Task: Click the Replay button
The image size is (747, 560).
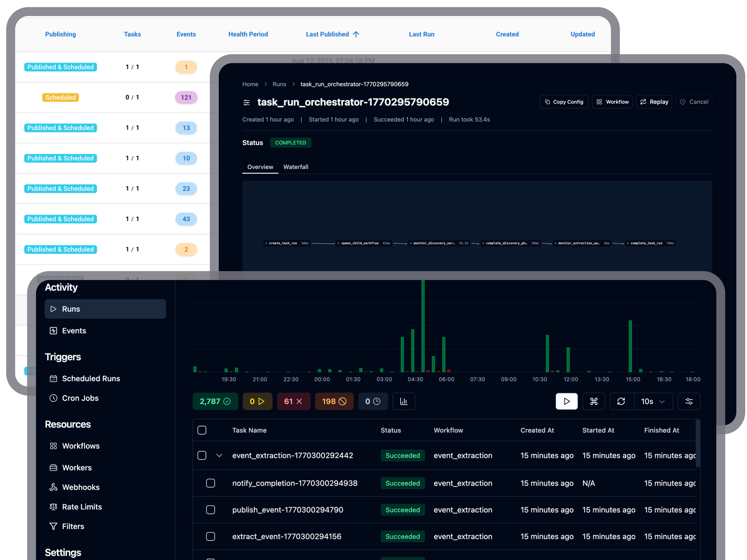Action: tap(654, 102)
